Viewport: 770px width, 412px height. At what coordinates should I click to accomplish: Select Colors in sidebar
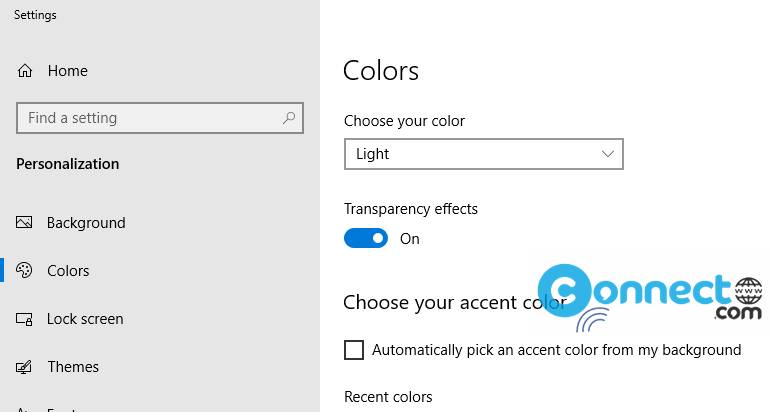coord(68,271)
